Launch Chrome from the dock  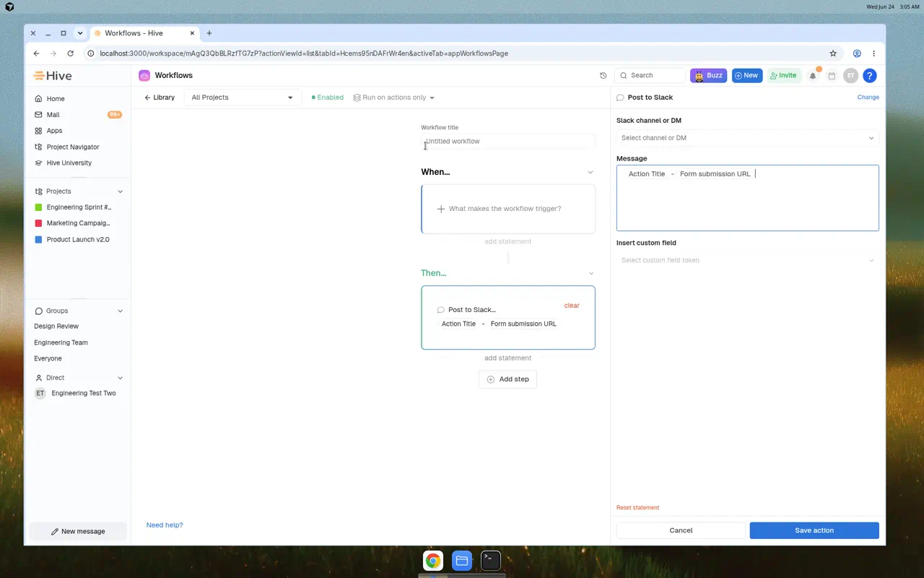pos(433,561)
